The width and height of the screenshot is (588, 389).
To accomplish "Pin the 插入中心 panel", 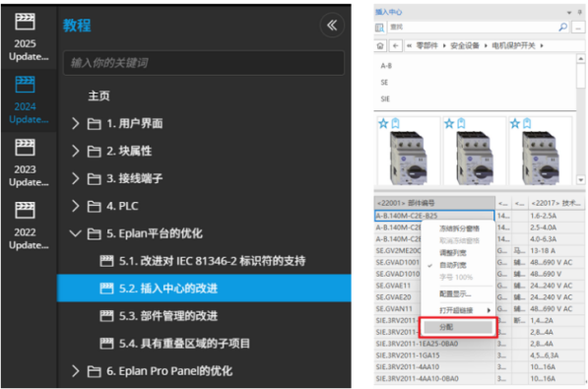I will click(x=580, y=12).
